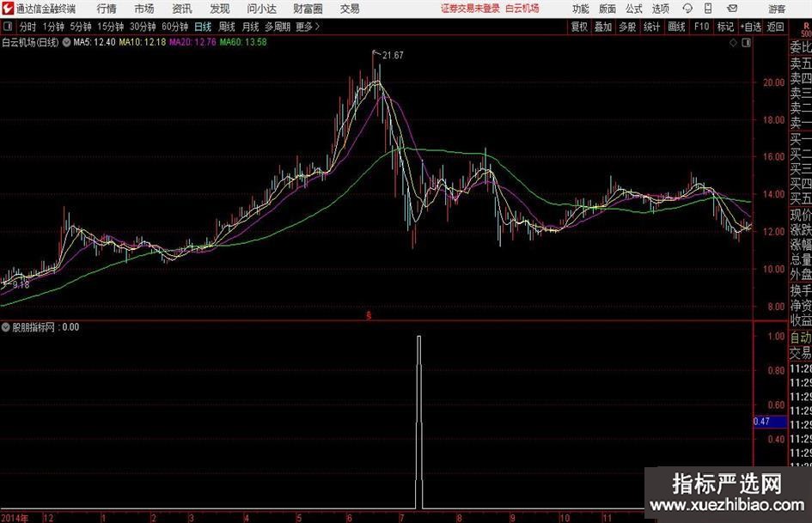Open the 交易 menu
Viewport: 812px width, 523px height.
[x=350, y=9]
